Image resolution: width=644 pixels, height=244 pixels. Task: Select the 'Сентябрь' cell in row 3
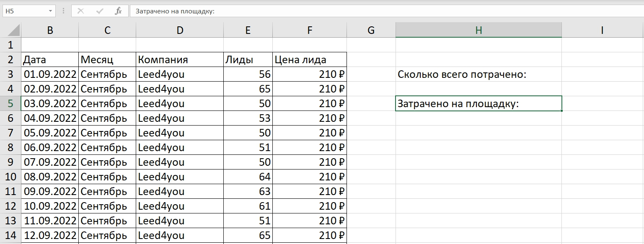107,74
